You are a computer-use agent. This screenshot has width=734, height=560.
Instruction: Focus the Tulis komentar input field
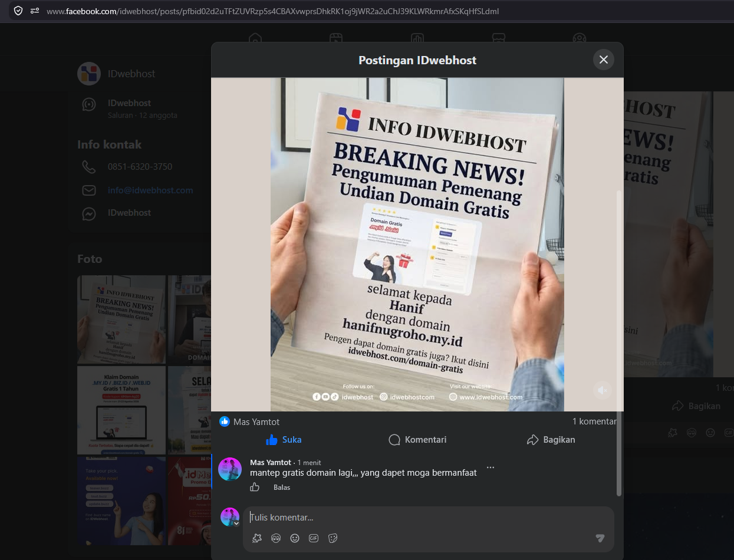point(429,518)
